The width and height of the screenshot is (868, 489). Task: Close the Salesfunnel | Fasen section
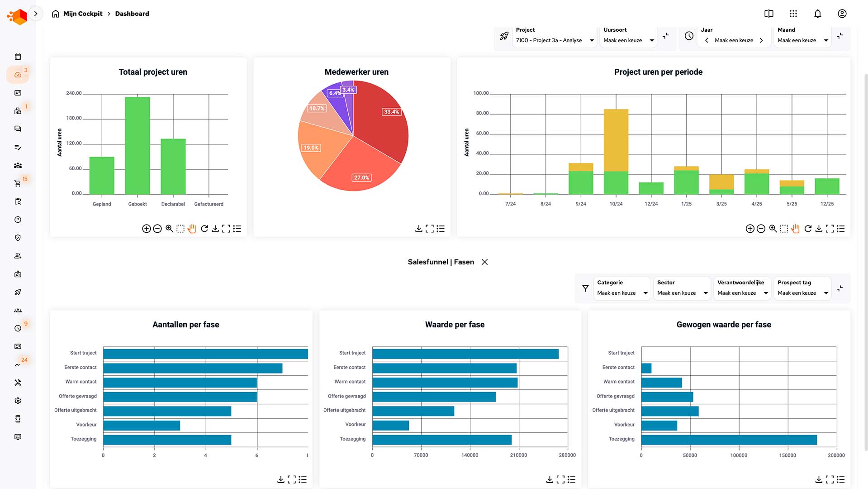click(484, 262)
